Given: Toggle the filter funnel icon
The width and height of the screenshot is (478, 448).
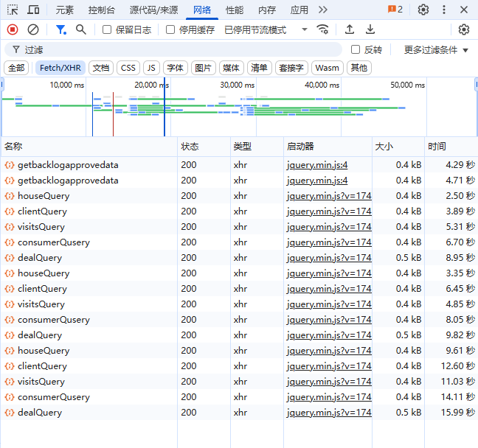Looking at the screenshot, I should (60, 29).
